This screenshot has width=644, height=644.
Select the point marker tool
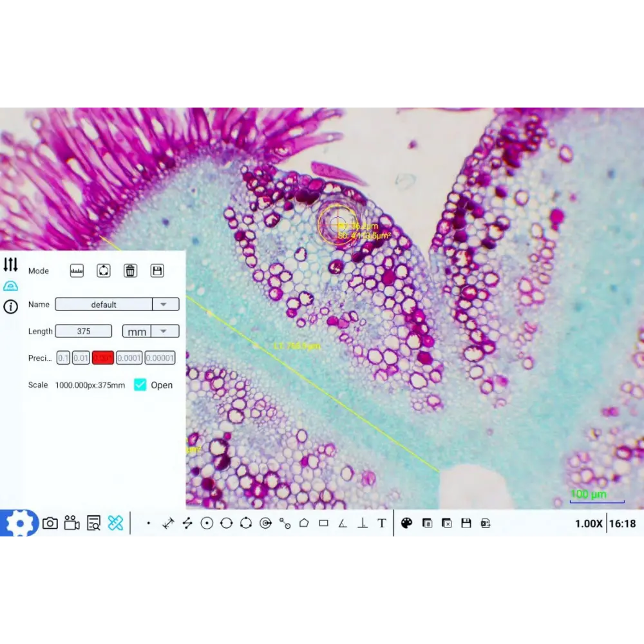coord(149,524)
